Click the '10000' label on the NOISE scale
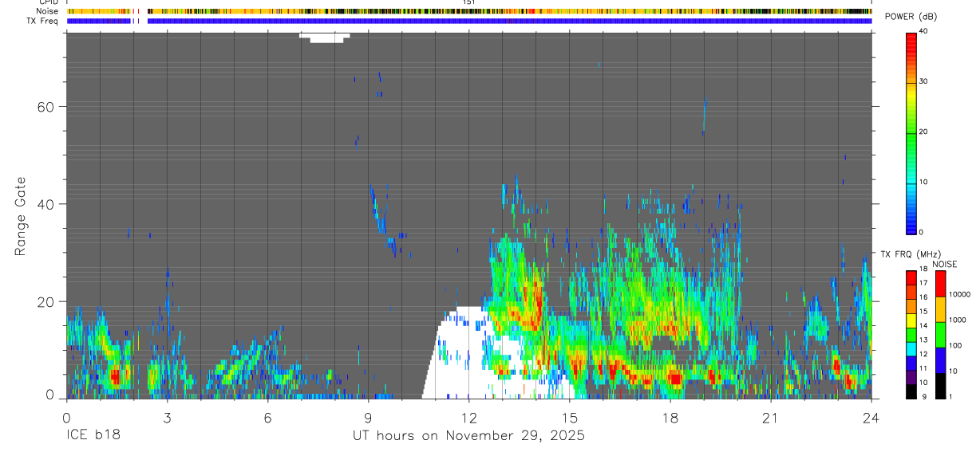The width and height of the screenshot is (980, 452). (961, 294)
